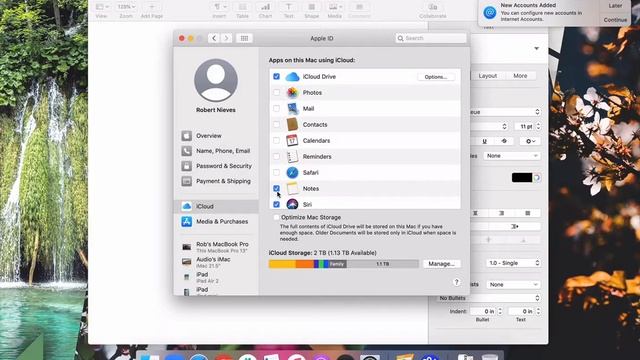Open the black text color swatch

[522, 178]
